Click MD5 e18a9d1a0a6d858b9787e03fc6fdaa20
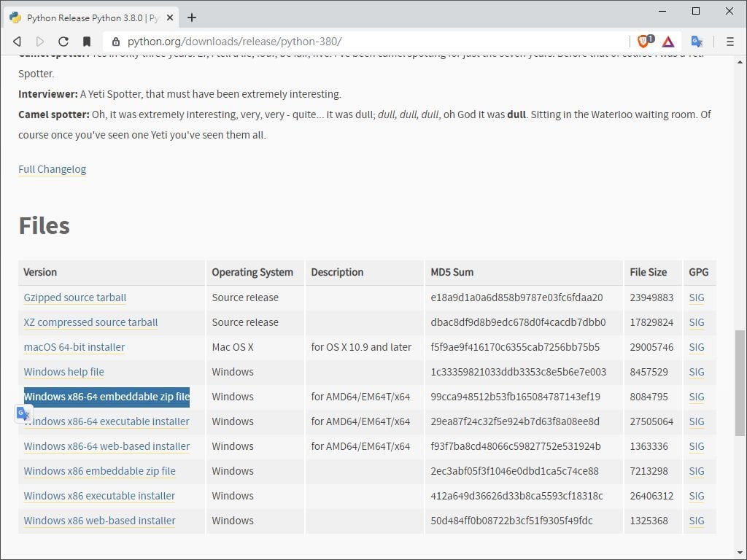Screen dimensions: 747x560 coord(516,297)
